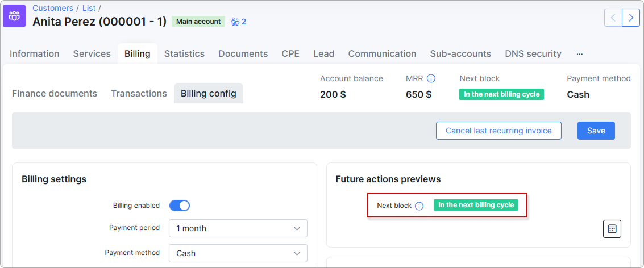Save the billing configuration
The image size is (644, 268).
[596, 131]
